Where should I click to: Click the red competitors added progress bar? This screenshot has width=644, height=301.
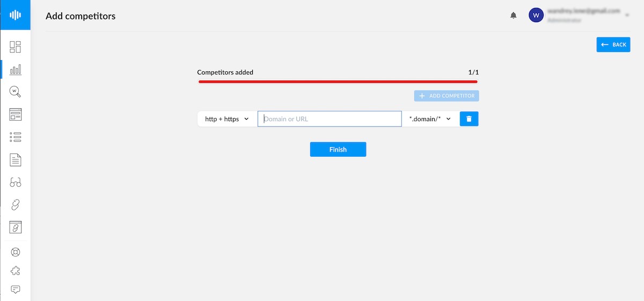tap(338, 82)
